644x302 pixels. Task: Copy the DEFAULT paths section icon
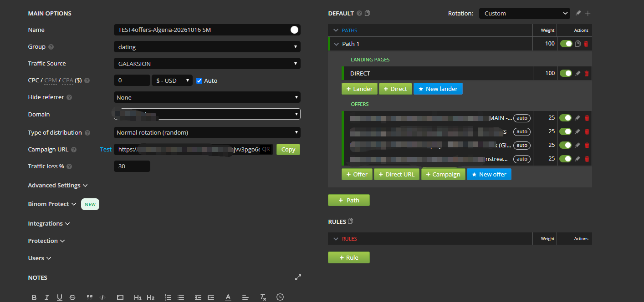click(x=368, y=13)
